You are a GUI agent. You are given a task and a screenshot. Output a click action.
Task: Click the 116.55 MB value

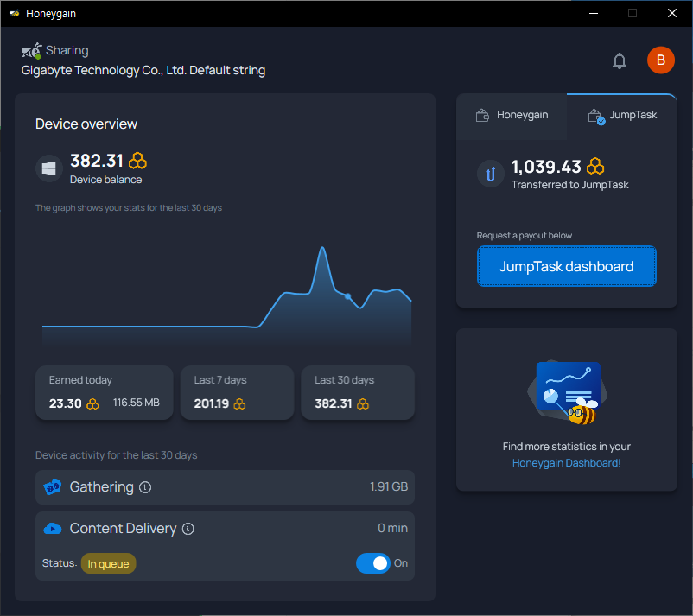pos(137,403)
